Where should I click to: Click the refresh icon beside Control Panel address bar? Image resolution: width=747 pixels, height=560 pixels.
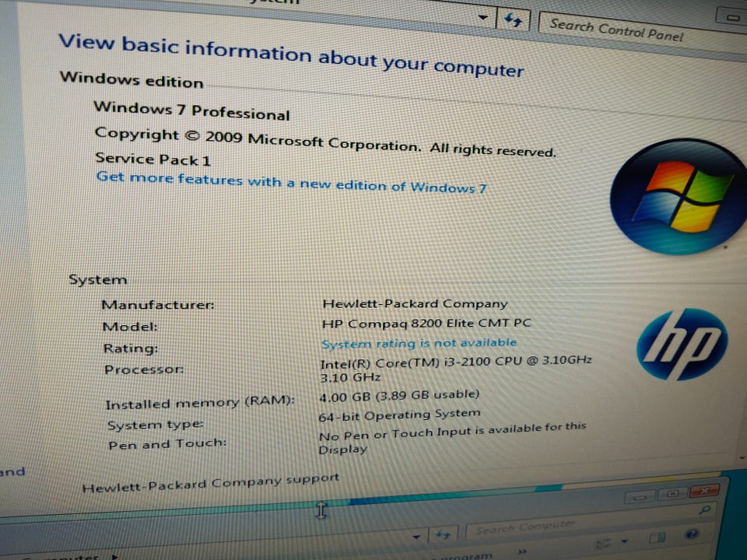pos(513,20)
